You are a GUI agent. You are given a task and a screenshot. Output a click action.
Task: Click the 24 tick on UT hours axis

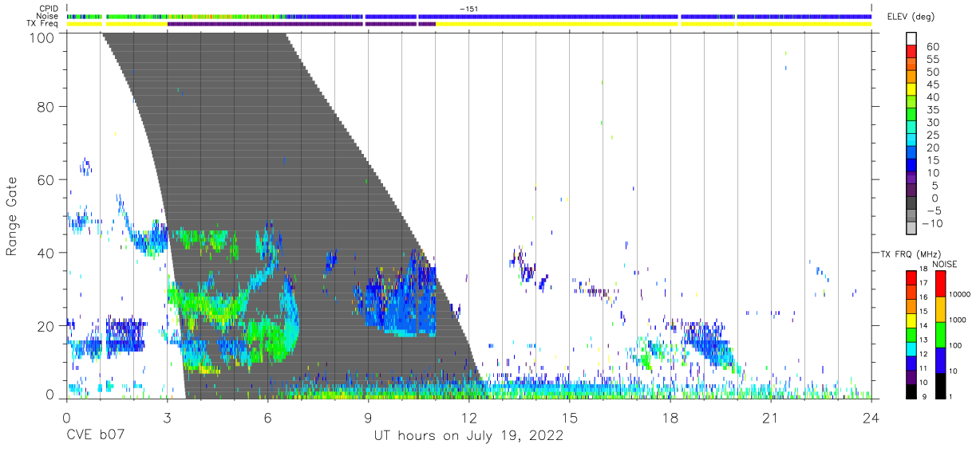pos(871,418)
